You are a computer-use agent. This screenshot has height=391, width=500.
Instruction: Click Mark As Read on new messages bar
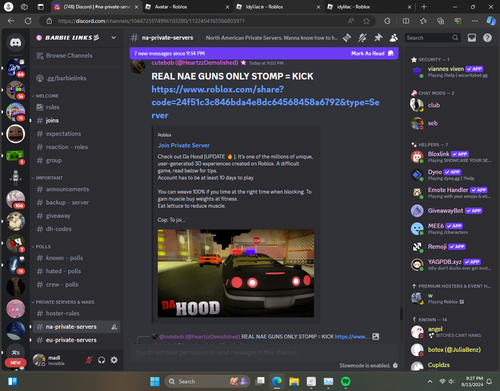pyautogui.click(x=372, y=53)
